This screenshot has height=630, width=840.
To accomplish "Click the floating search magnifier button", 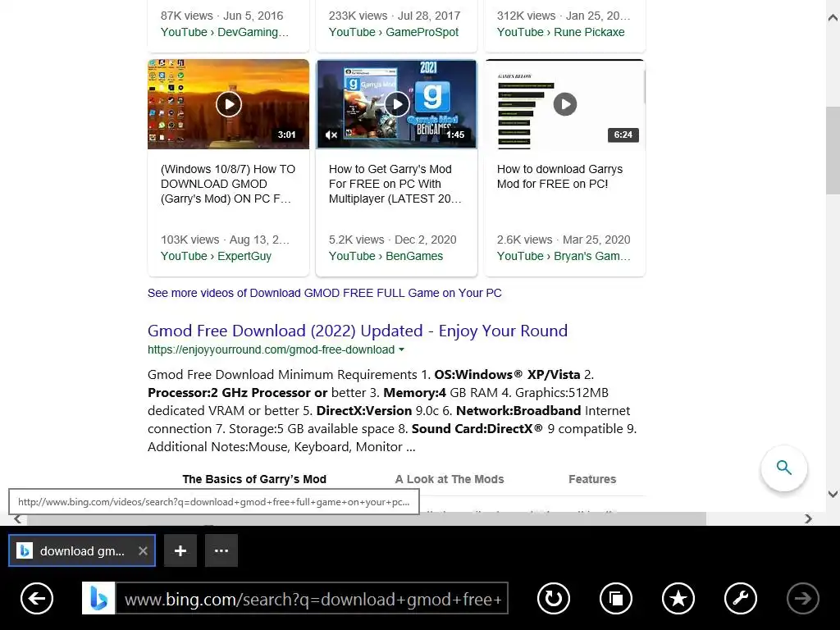I will coord(783,468).
